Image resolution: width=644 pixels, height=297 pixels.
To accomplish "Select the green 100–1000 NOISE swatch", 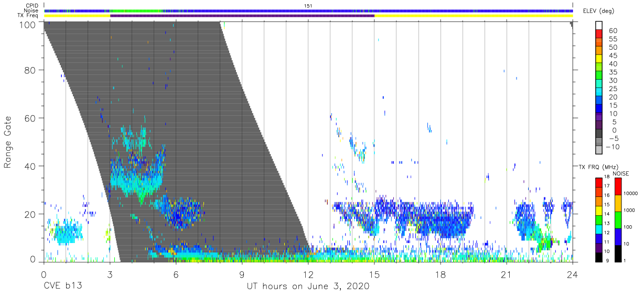I will click(617, 219).
